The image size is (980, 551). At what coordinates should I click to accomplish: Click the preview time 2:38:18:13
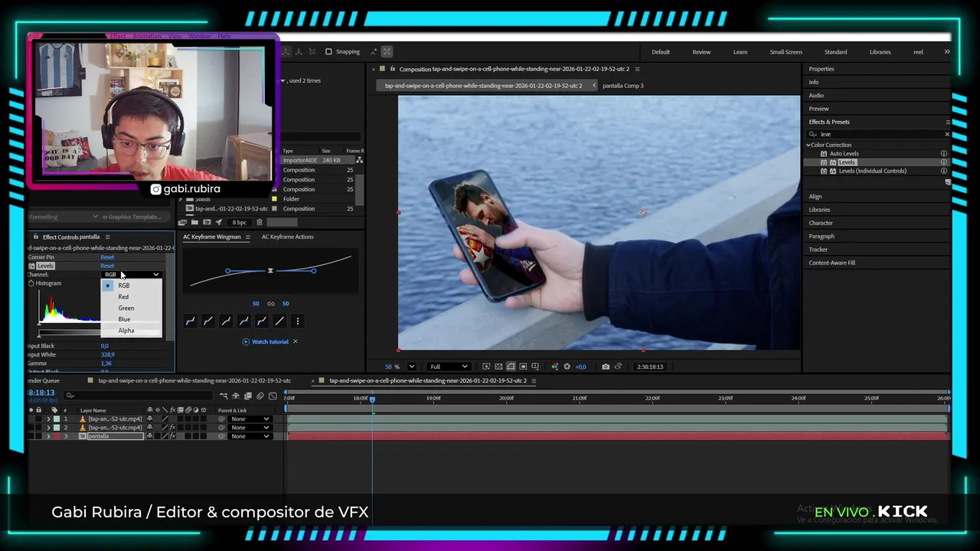(650, 367)
